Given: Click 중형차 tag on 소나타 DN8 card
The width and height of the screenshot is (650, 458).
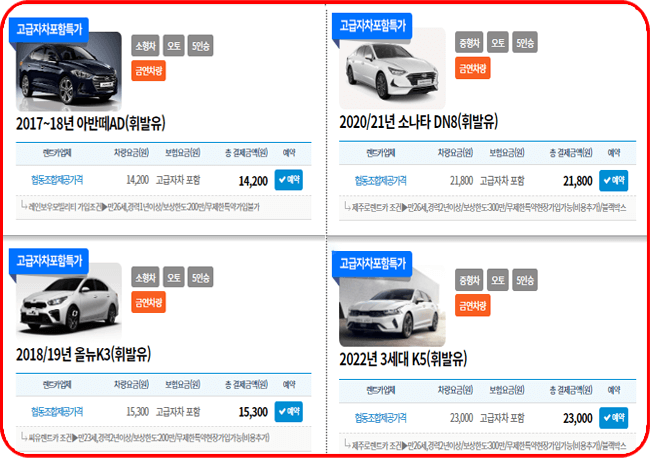Looking at the screenshot, I should 469,42.
